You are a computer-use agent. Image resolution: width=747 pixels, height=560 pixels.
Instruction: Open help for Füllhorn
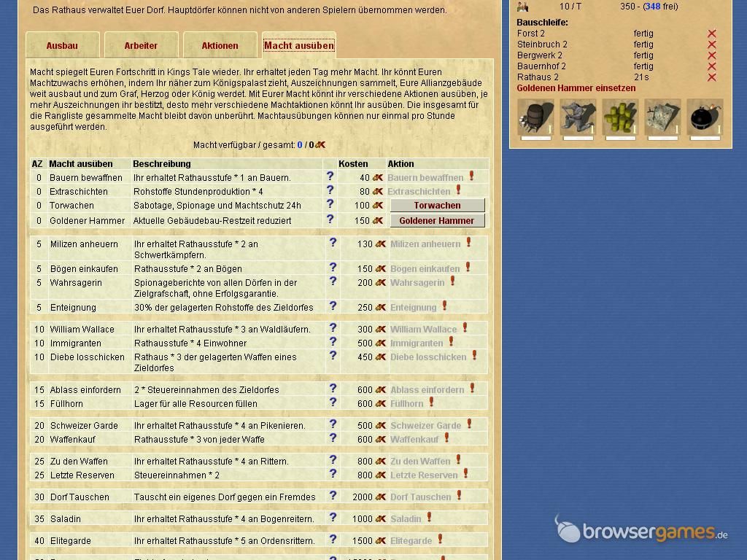point(333,402)
